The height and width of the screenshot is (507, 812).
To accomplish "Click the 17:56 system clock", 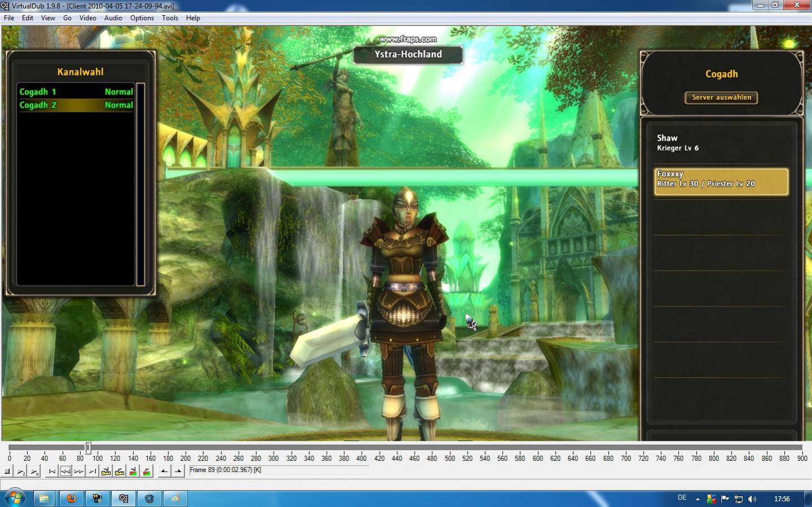I will click(782, 499).
